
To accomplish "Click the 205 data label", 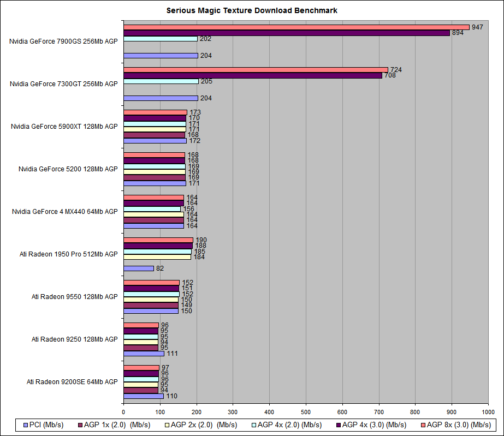I will pyautogui.click(x=207, y=81).
